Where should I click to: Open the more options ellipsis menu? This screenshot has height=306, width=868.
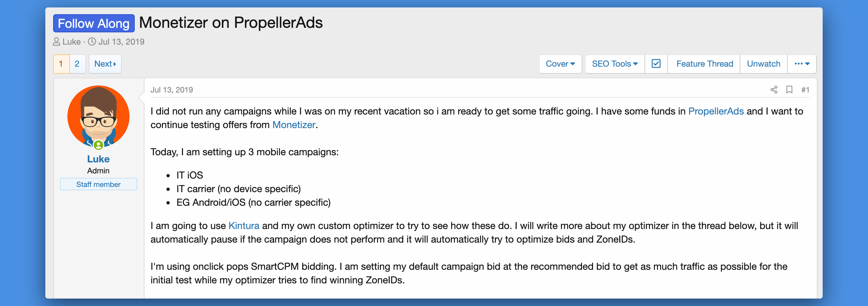[x=802, y=64]
